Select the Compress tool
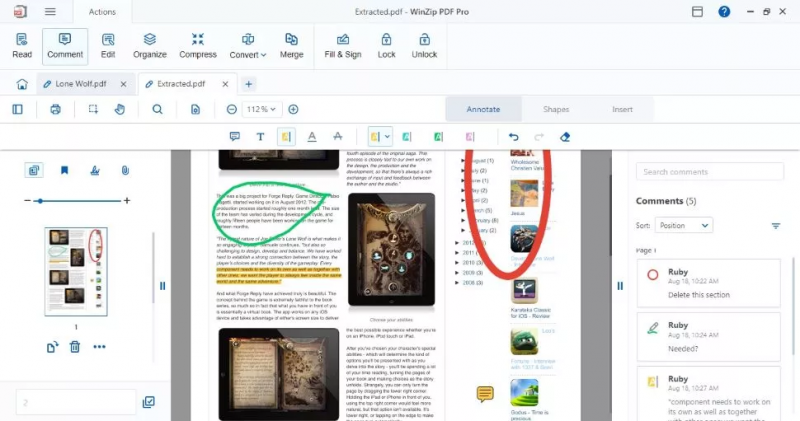 tap(197, 46)
